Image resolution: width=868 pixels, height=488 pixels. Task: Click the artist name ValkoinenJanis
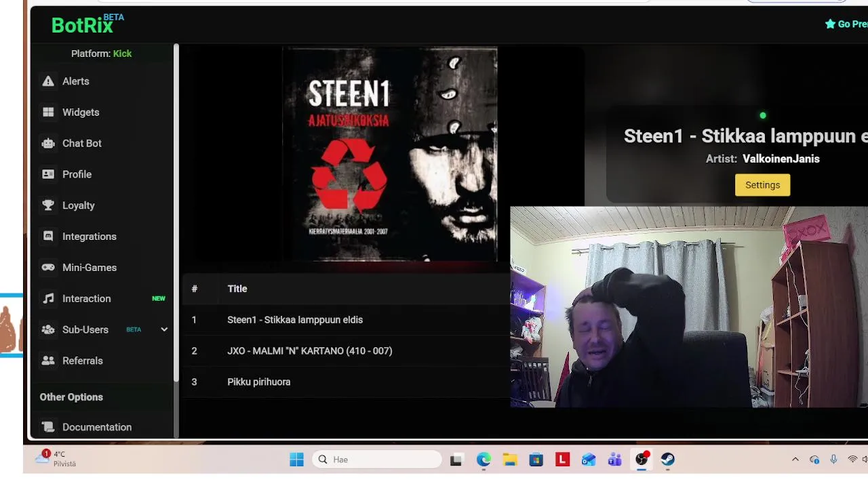click(781, 159)
